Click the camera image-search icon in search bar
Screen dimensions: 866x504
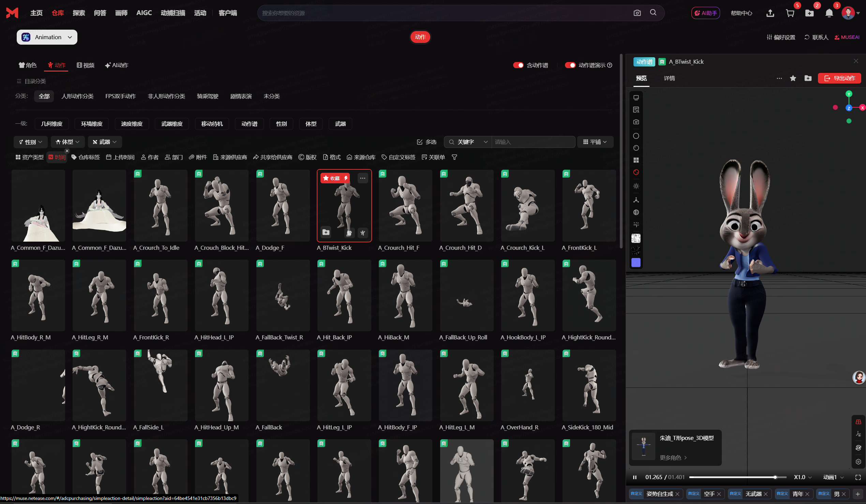(x=637, y=13)
